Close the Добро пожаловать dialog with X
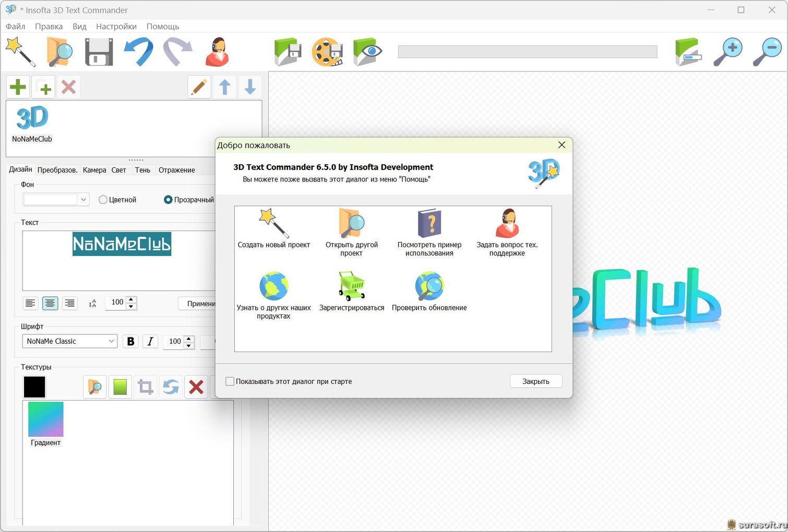Screen dimensions: 788x532 pos(562,145)
